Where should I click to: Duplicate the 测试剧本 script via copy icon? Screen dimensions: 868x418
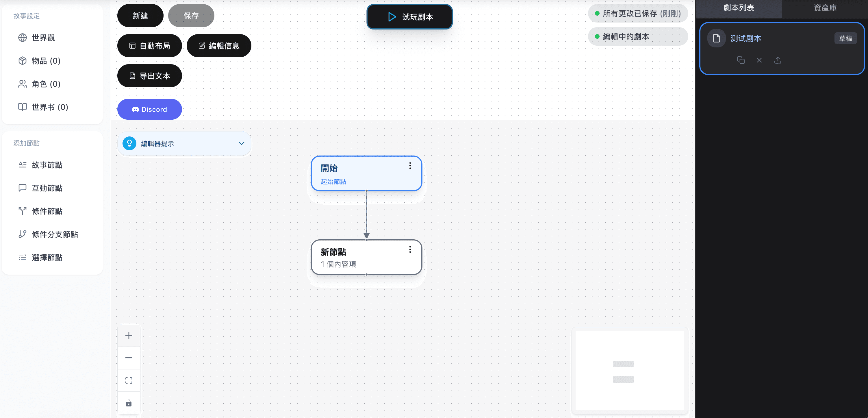click(x=741, y=60)
